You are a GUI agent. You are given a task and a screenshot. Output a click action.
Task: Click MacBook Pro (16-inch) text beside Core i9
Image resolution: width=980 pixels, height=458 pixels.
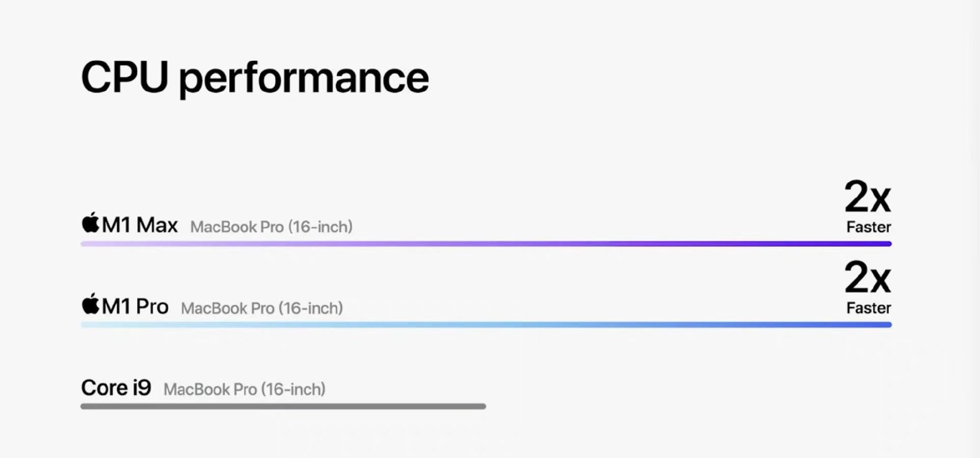click(x=244, y=390)
